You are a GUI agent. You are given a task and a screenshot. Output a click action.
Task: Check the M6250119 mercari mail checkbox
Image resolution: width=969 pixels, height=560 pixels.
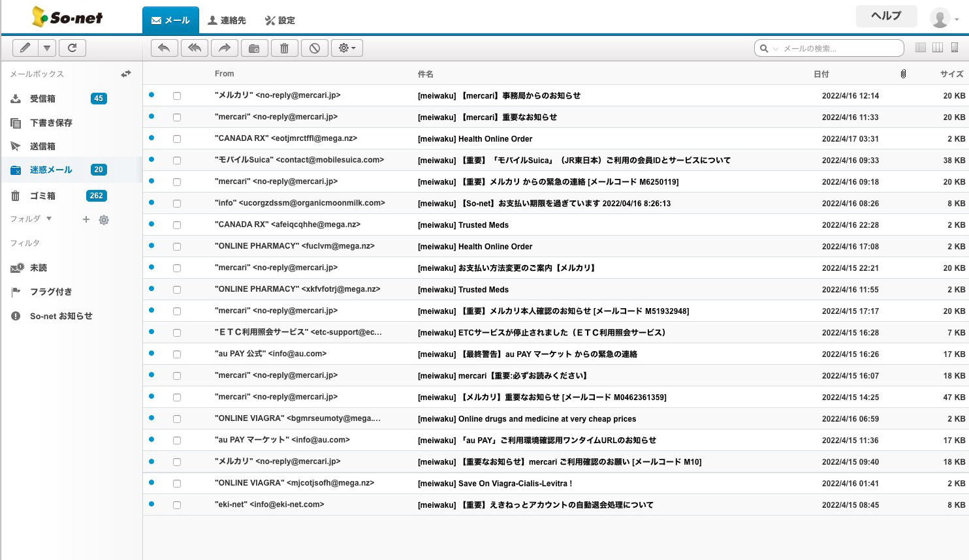click(177, 182)
